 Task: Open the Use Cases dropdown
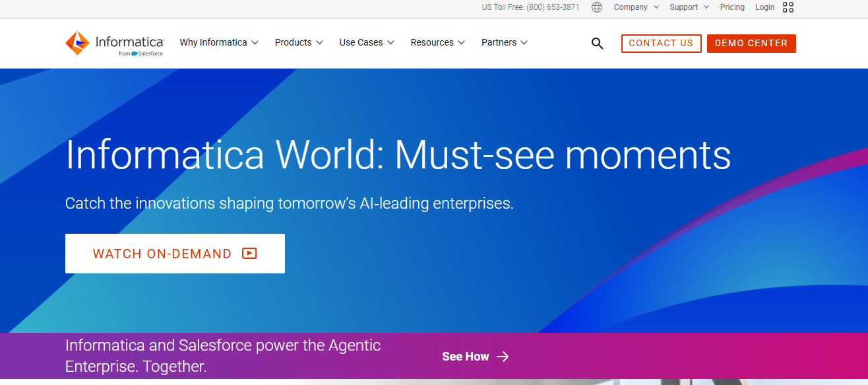(367, 42)
